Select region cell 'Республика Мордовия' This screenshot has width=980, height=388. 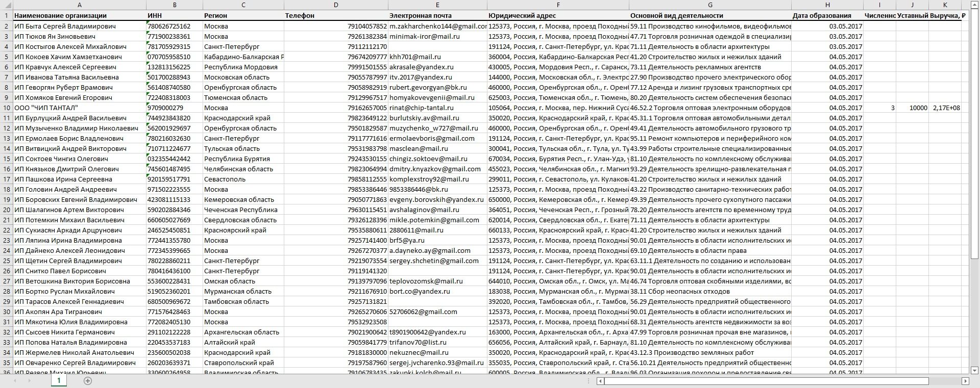[243, 67]
